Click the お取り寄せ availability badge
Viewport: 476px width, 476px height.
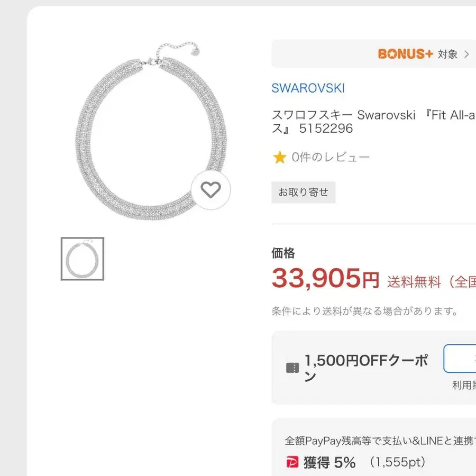304,192
